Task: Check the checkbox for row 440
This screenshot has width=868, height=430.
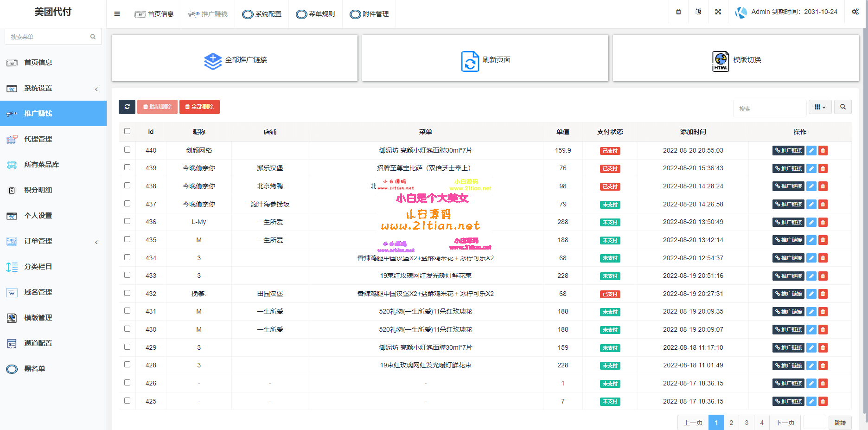Action: coord(127,150)
